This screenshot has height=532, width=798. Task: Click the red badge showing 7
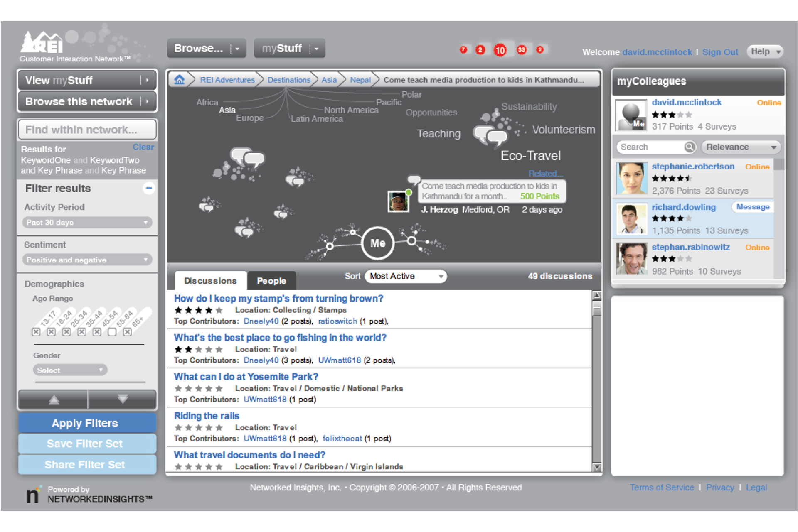(x=463, y=50)
